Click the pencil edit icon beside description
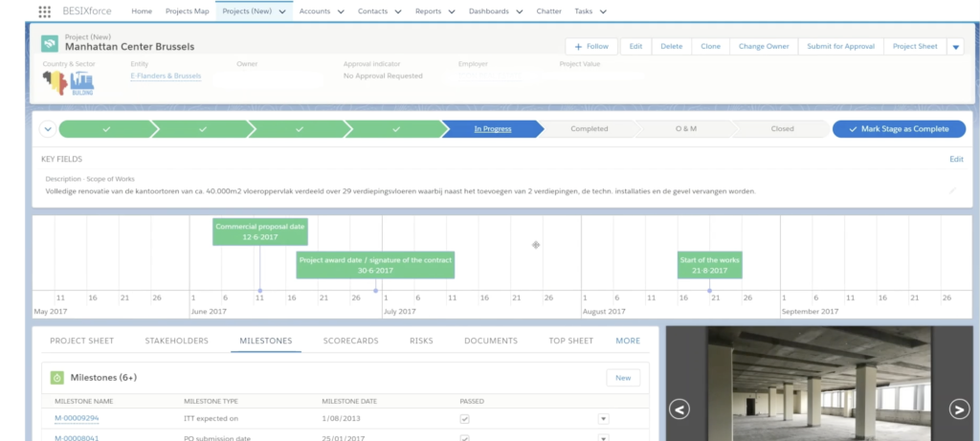 pyautogui.click(x=952, y=190)
